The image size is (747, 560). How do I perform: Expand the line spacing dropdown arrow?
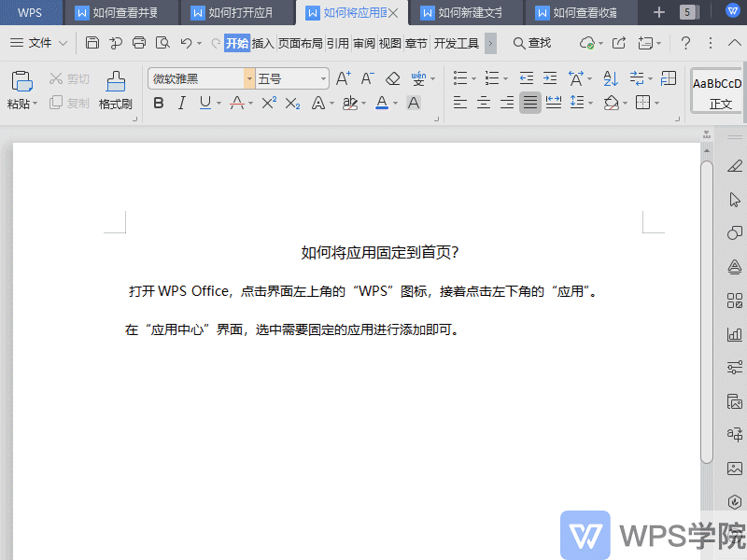(591, 103)
